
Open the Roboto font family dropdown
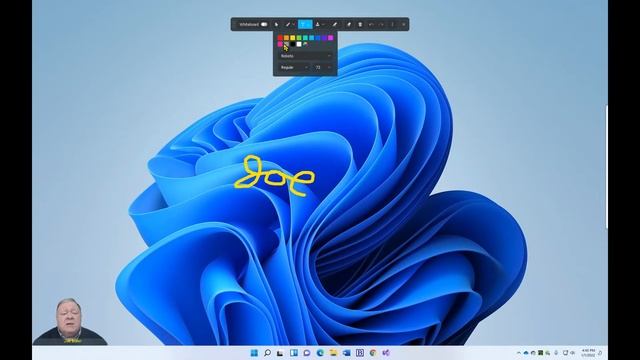(305, 56)
